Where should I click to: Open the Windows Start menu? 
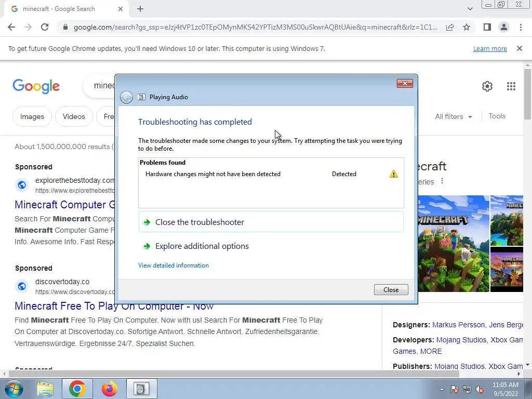[x=13, y=389]
